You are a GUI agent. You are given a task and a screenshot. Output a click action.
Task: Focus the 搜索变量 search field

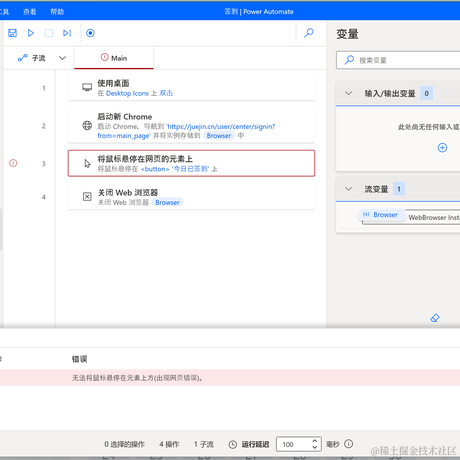tap(398, 60)
